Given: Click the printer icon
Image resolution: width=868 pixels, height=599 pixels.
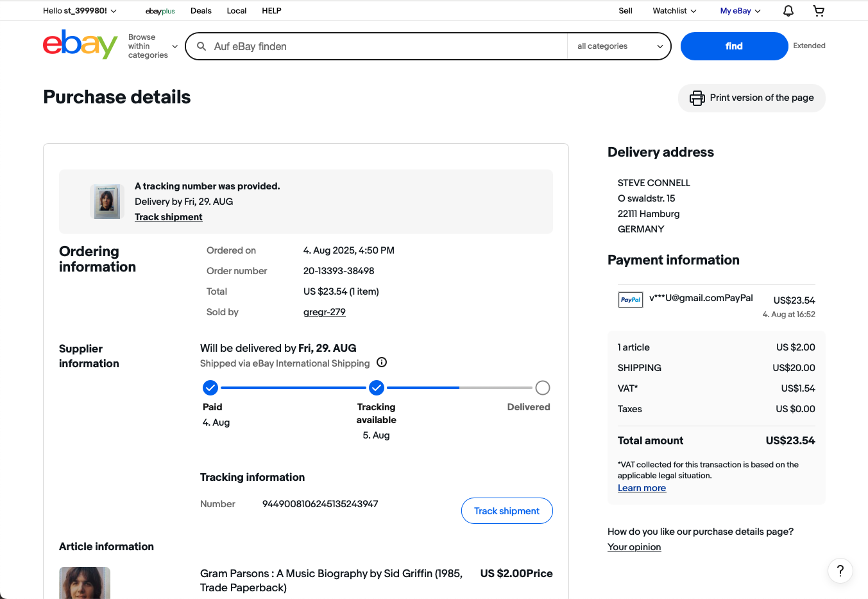Looking at the screenshot, I should click(697, 98).
